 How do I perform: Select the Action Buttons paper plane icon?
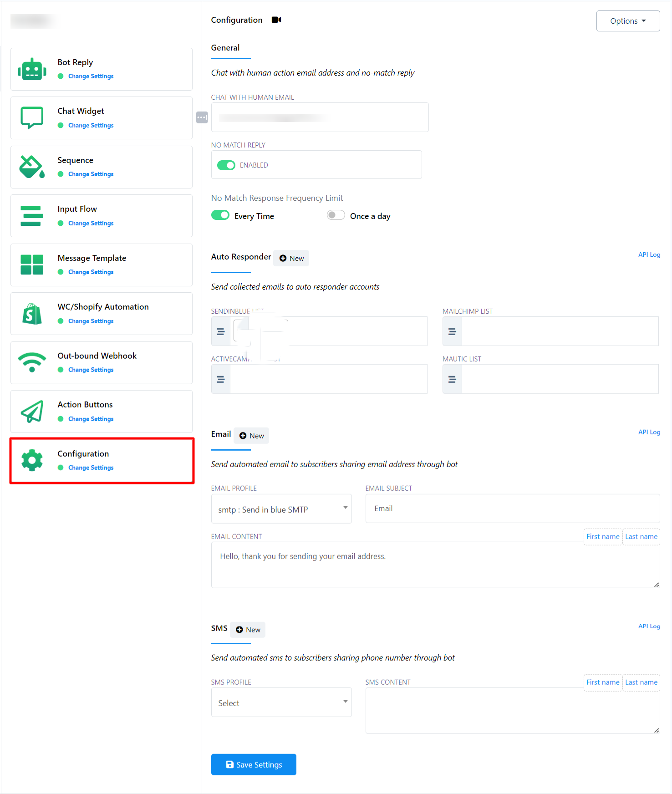pyautogui.click(x=32, y=412)
